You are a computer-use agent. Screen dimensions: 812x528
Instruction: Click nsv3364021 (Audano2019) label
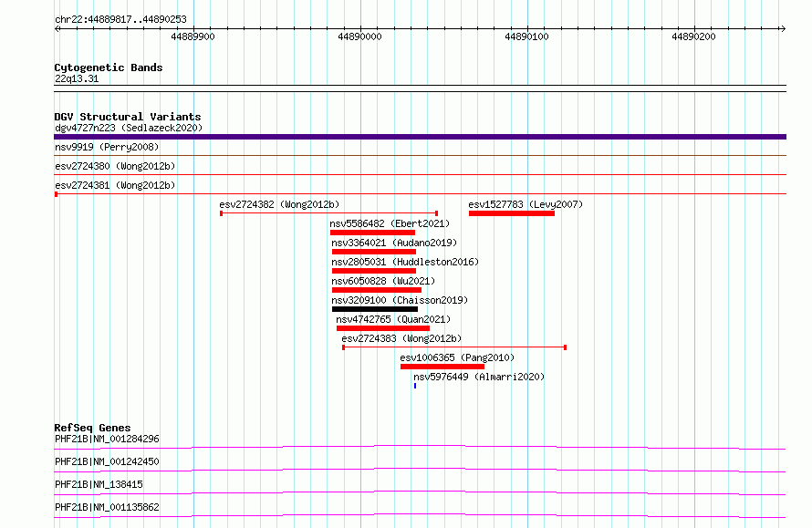coord(394,243)
